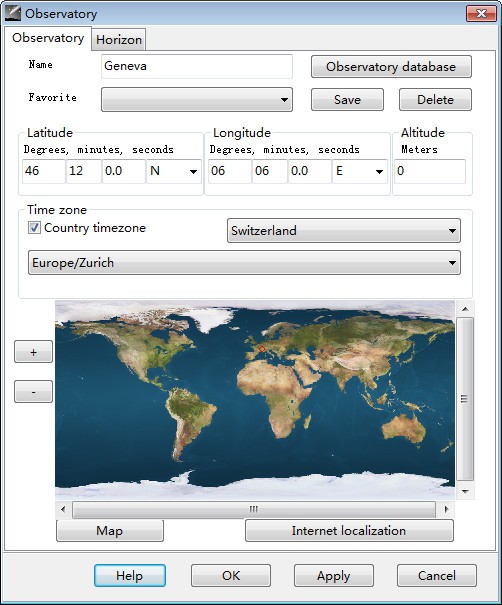502x605 pixels.
Task: Open the latitude N hemisphere dropdown
Action: 174,171
